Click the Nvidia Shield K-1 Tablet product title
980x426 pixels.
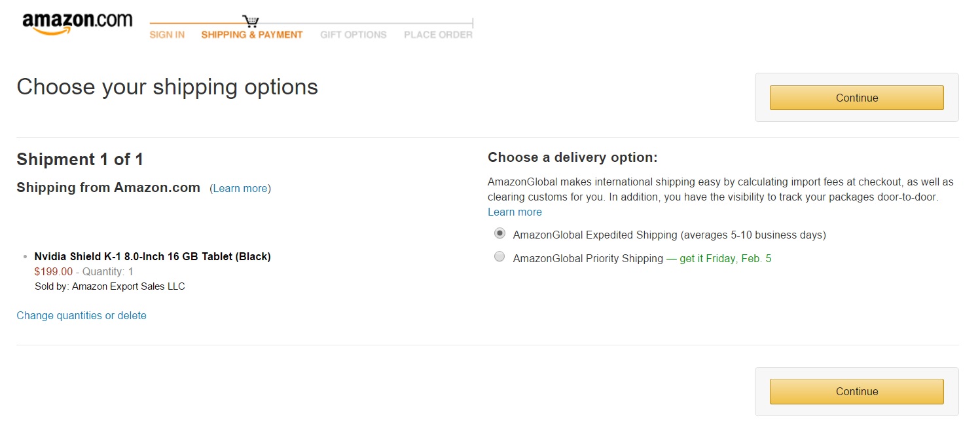[153, 257]
